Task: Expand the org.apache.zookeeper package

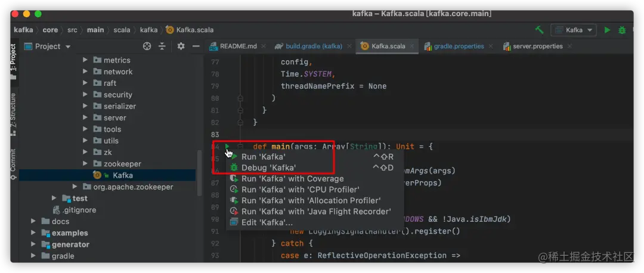Action: point(75,187)
